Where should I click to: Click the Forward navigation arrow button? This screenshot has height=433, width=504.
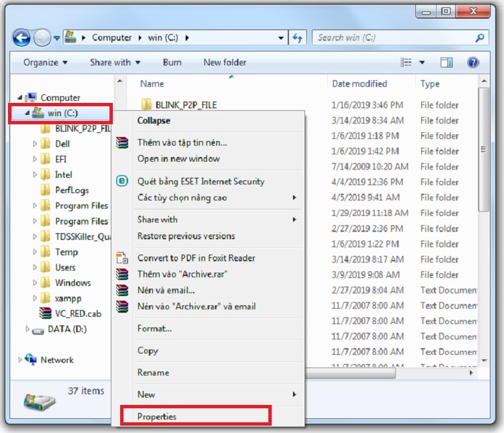[x=43, y=38]
